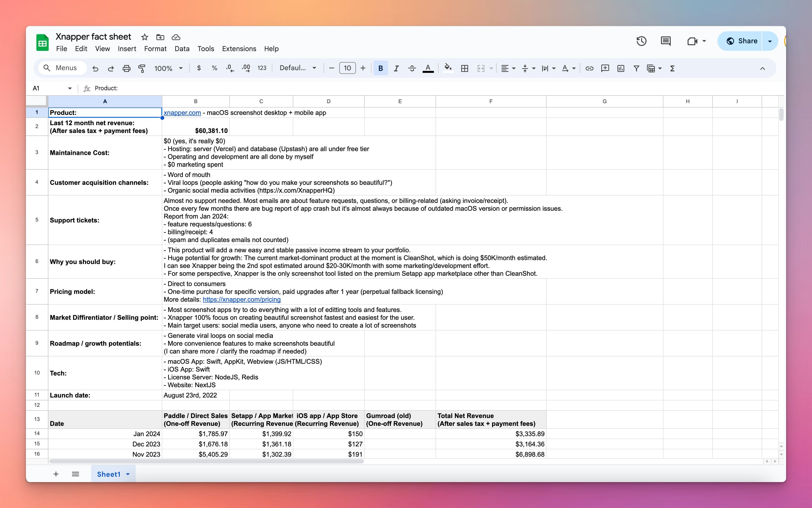Image resolution: width=812 pixels, height=508 pixels.
Task: Open the File menu
Action: [62, 49]
